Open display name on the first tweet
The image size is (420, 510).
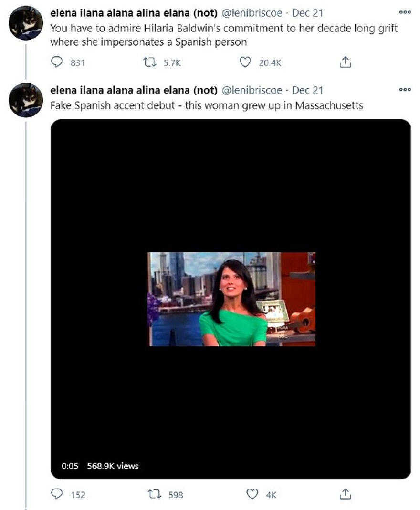point(134,12)
